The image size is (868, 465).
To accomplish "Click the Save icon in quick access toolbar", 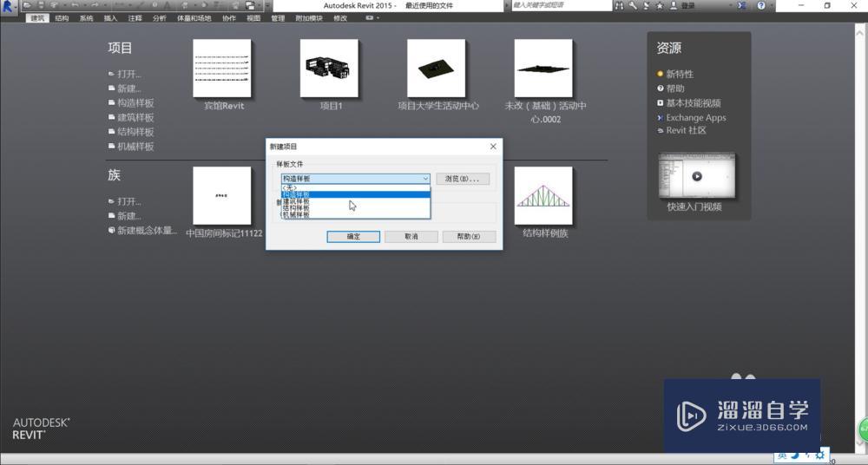I will click(41, 5).
